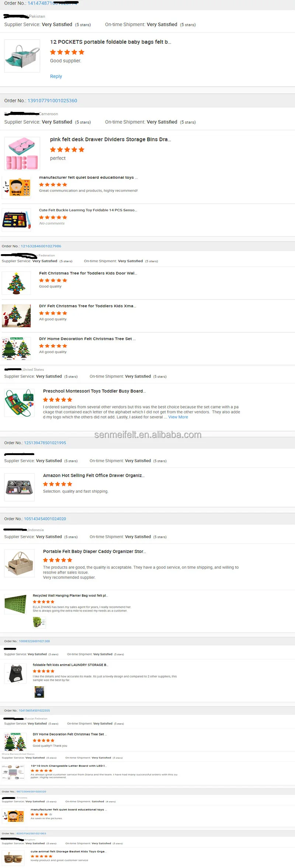The height and width of the screenshot is (868, 295).
Task: Open order number 125139478501021995
Action: pos(45,443)
